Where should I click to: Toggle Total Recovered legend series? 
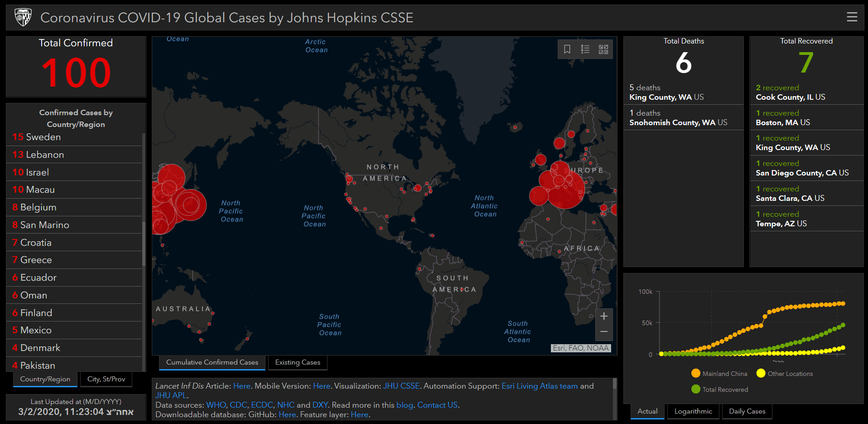(720, 390)
